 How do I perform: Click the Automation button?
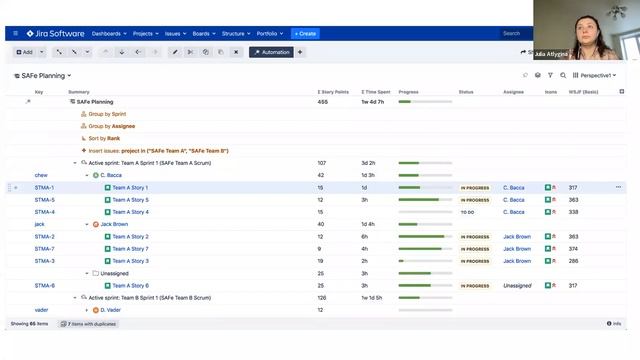[271, 52]
